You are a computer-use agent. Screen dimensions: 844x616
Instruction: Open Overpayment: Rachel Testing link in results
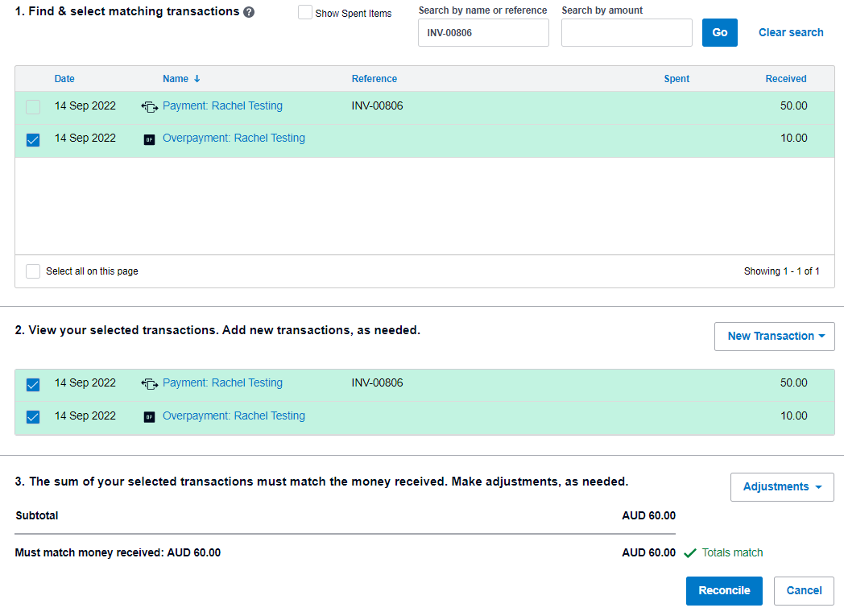click(234, 138)
